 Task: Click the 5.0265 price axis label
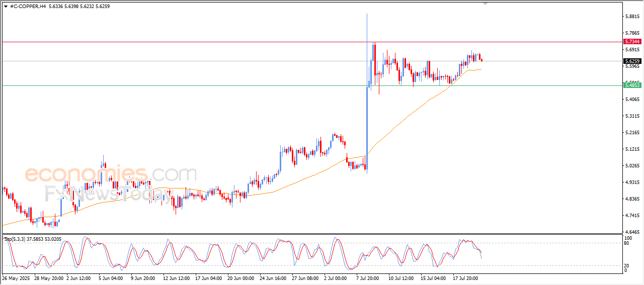click(632, 166)
